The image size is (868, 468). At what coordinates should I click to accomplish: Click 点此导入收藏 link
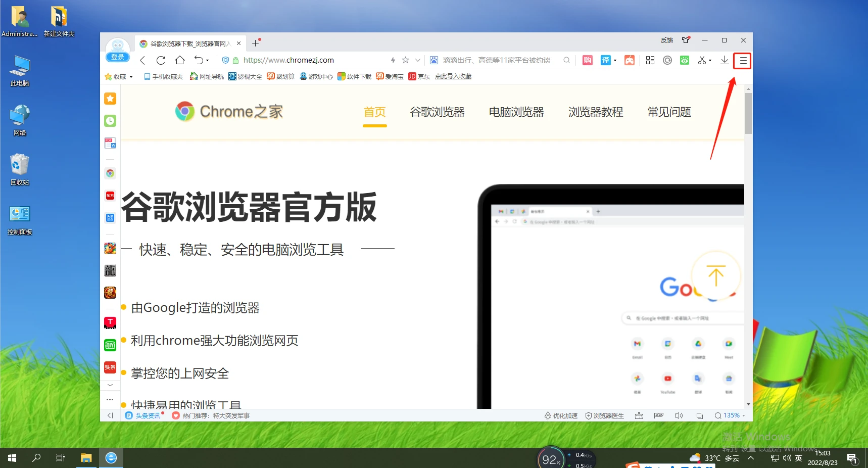point(453,77)
